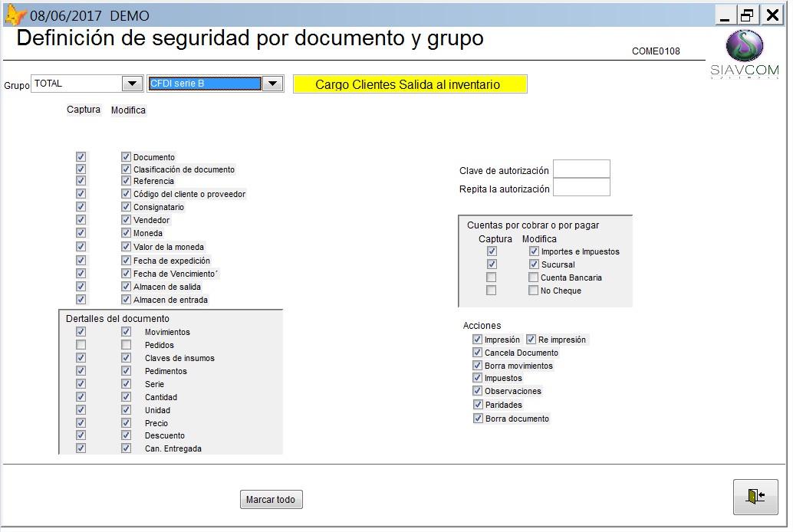Toggle the Paridades checkbox
Screen dimensions: 793x532
(478, 404)
